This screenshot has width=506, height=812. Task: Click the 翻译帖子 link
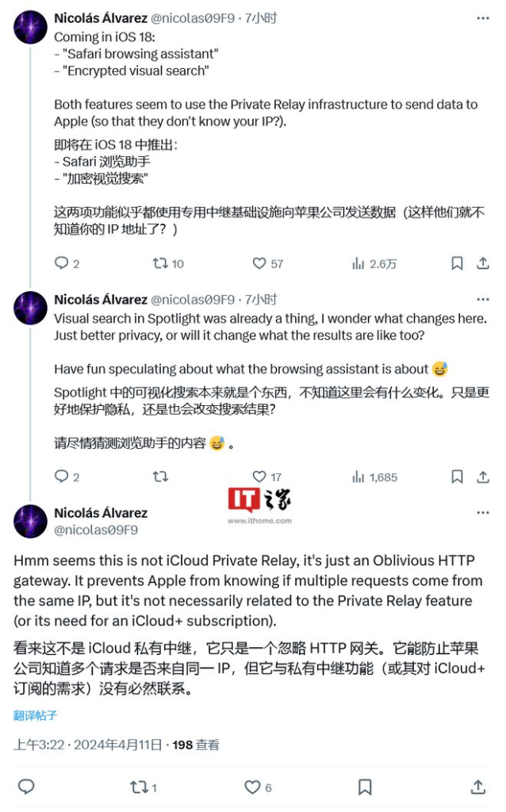click(x=35, y=716)
